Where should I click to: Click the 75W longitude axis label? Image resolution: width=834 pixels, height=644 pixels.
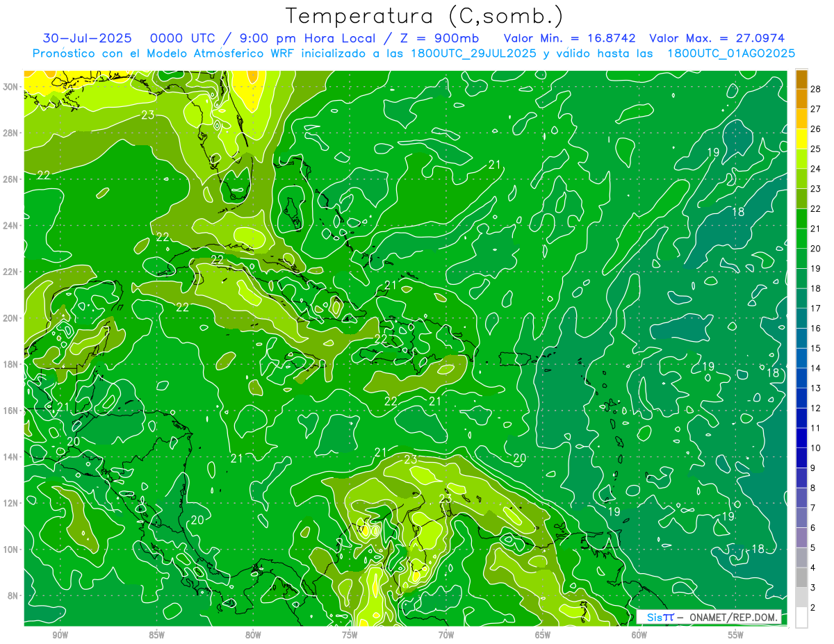tap(350, 635)
